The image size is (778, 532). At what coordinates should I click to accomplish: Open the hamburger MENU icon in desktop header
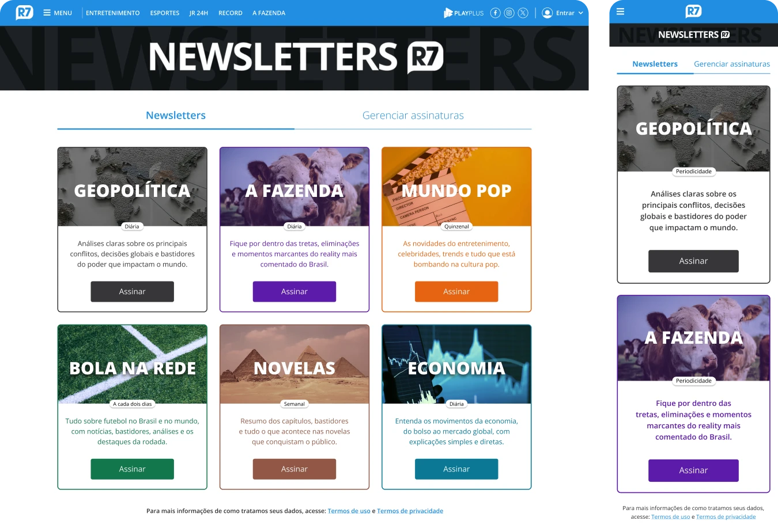(47, 13)
